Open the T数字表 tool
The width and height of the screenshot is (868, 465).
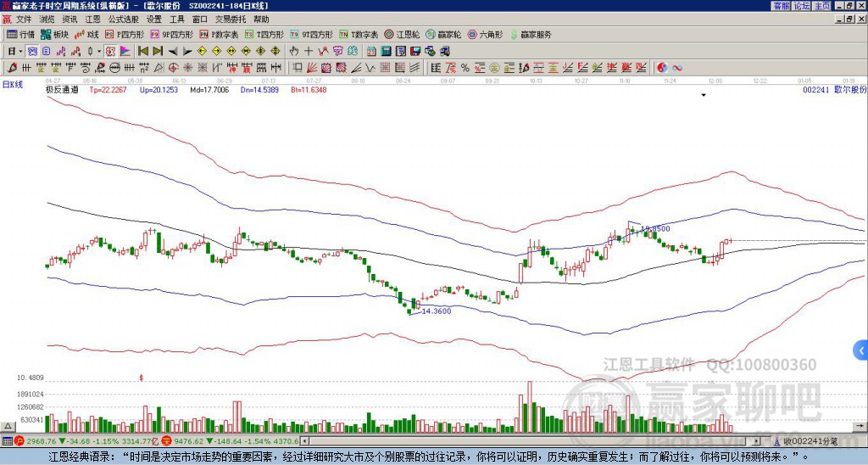[x=359, y=34]
